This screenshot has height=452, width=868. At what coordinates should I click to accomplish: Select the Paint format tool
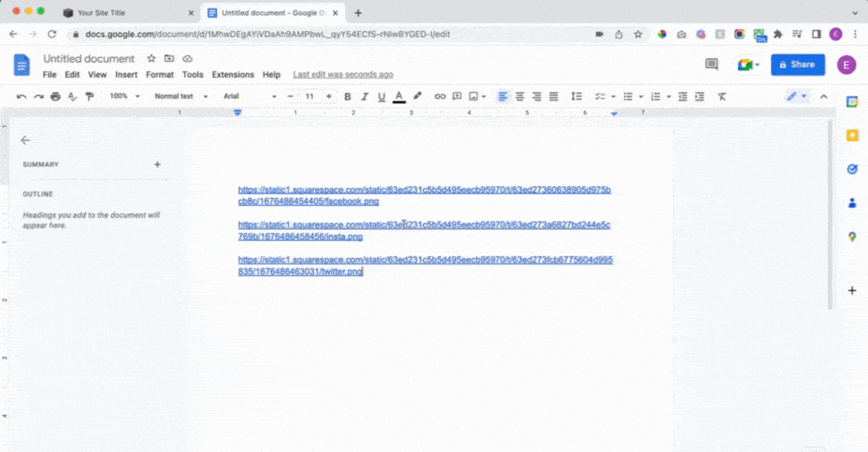(90, 97)
